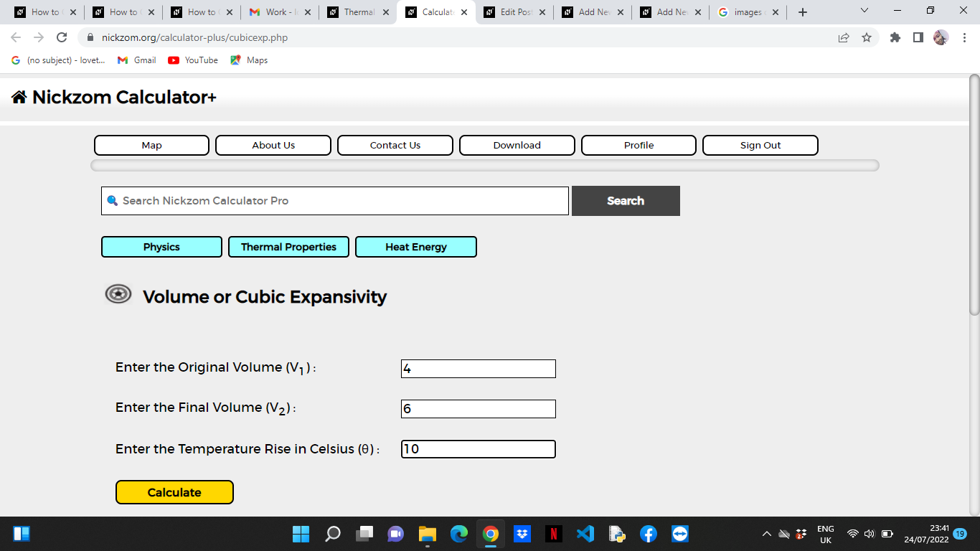This screenshot has width=980, height=551.
Task: Open ENG UK language switcher
Action: [x=826, y=534]
